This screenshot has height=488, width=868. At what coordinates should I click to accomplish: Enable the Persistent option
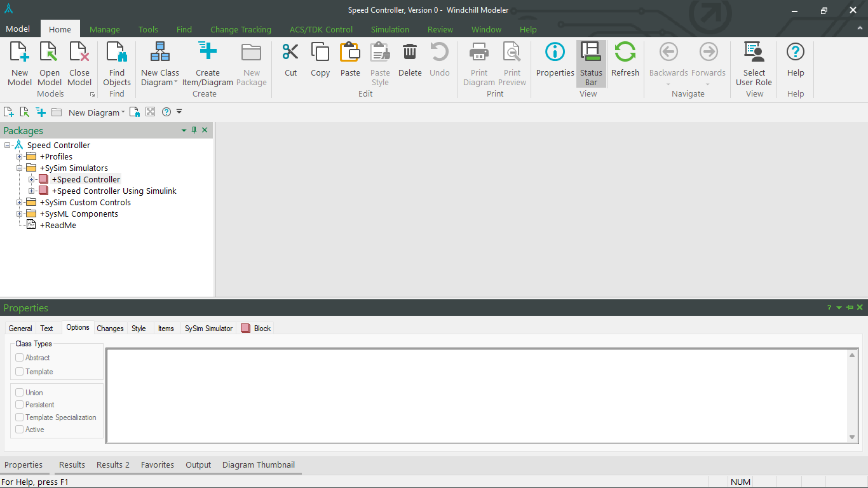[x=19, y=404]
